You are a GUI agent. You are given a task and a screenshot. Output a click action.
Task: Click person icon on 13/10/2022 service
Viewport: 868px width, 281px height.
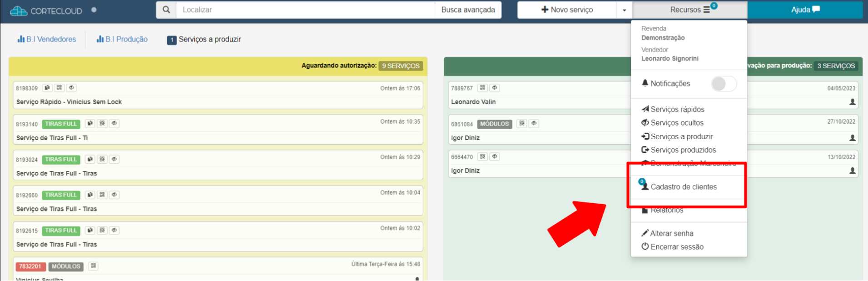853,171
